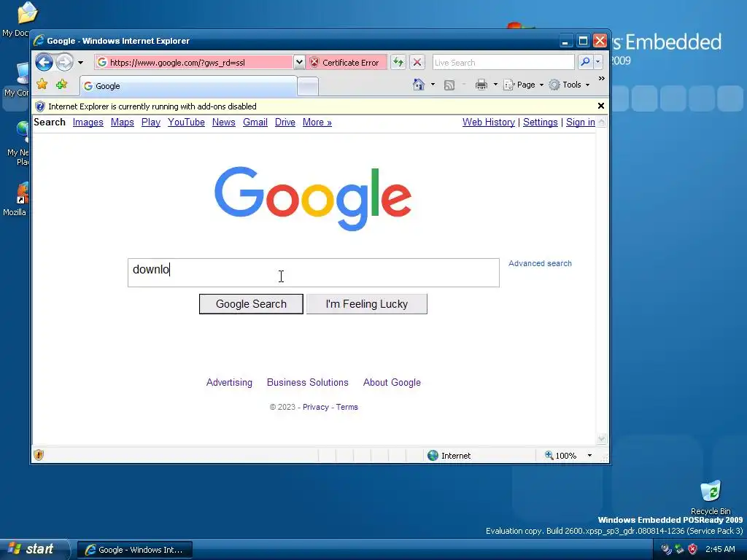The height and width of the screenshot is (560, 747).
Task: Focus the Google search text field
Action: pyautogui.click(x=314, y=273)
